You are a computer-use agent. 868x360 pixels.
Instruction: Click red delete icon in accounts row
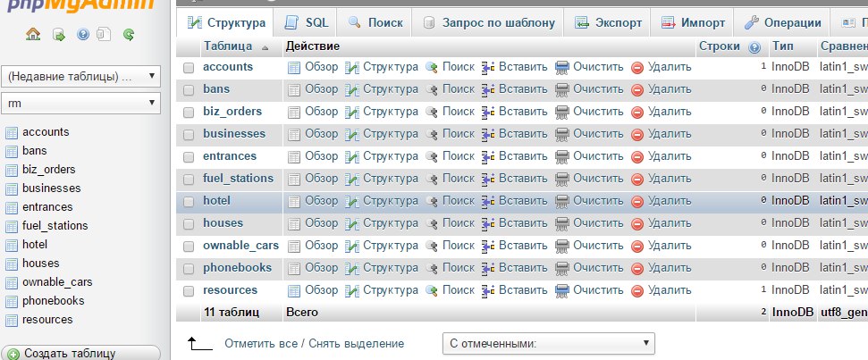coord(637,68)
